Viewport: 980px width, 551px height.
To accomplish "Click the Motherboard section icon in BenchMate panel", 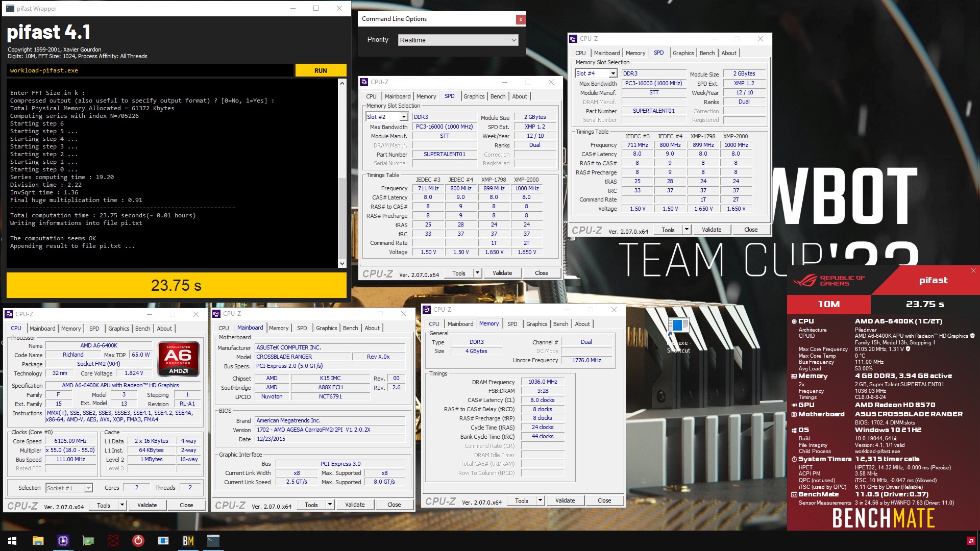I will [794, 414].
